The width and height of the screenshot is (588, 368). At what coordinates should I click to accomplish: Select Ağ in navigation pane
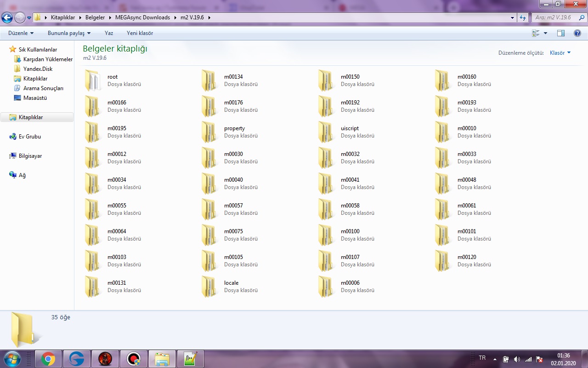(x=22, y=175)
